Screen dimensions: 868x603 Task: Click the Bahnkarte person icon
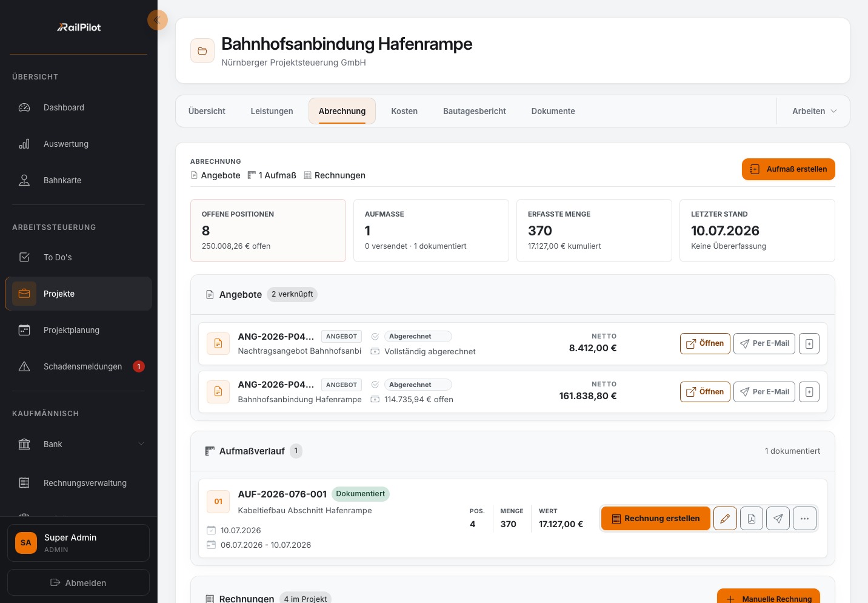click(x=24, y=180)
